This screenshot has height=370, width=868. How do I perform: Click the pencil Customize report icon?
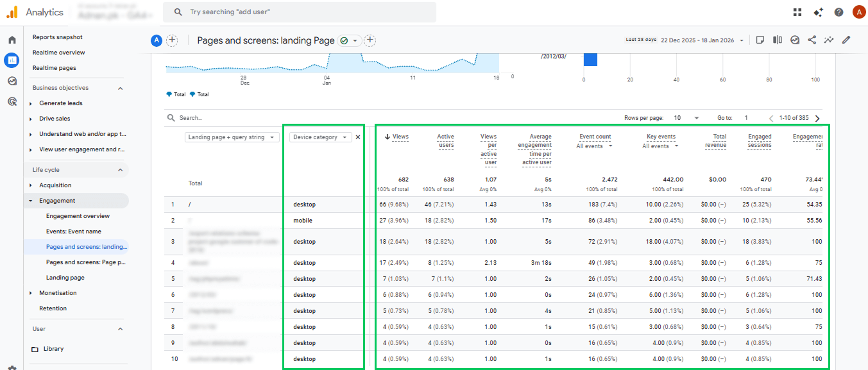click(846, 40)
